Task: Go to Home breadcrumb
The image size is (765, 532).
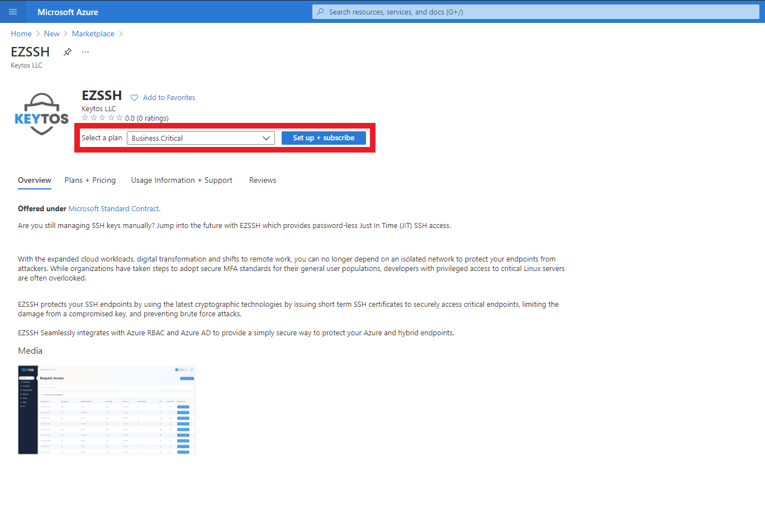Action: pos(21,34)
